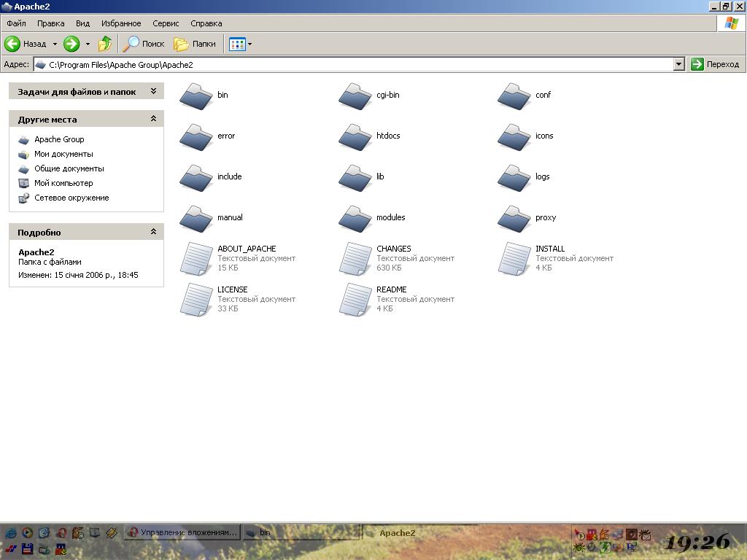Image resolution: width=747 pixels, height=560 pixels.
Task: Open the Back button history dropdown arrow
Action: pos(55,44)
